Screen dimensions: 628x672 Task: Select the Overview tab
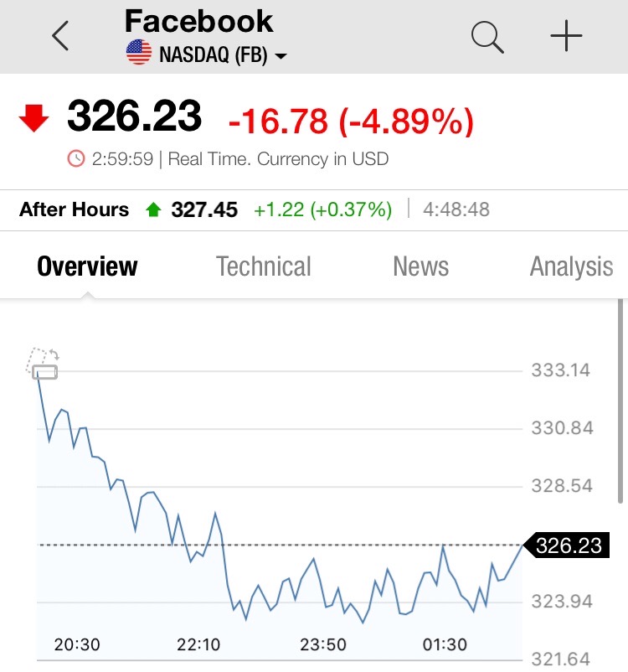(87, 266)
